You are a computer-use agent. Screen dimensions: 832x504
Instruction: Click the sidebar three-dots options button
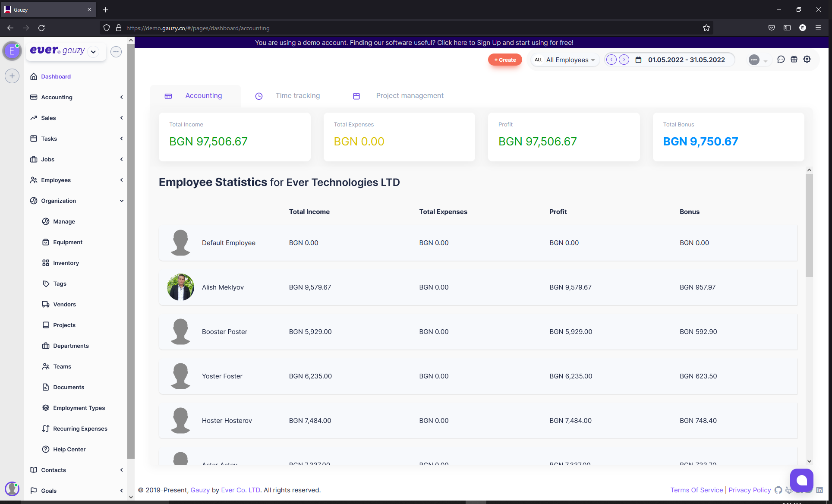click(116, 52)
